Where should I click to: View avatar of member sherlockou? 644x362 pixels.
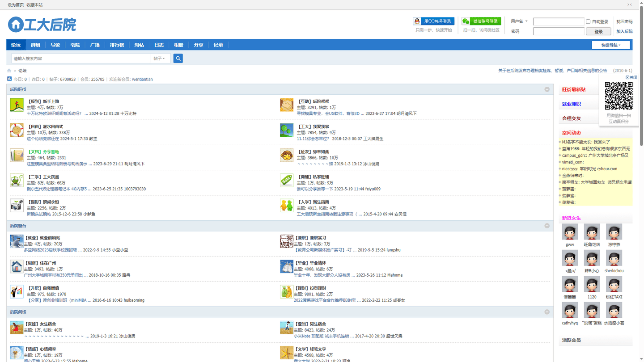tap(614, 258)
